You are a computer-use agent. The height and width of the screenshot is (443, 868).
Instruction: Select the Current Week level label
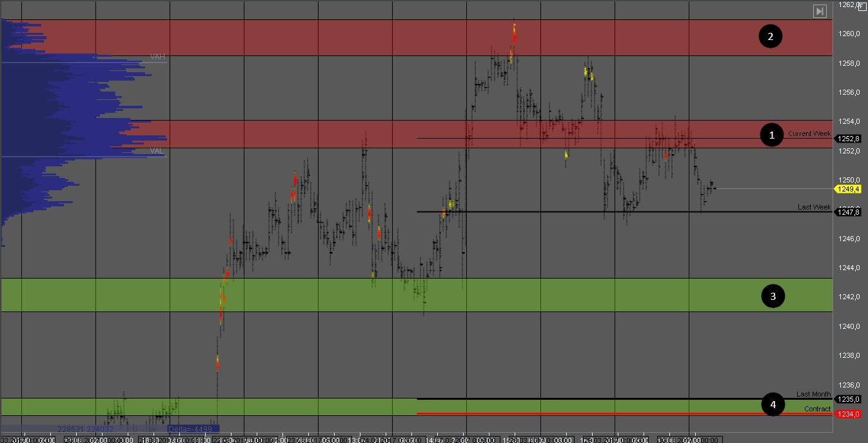click(x=809, y=133)
